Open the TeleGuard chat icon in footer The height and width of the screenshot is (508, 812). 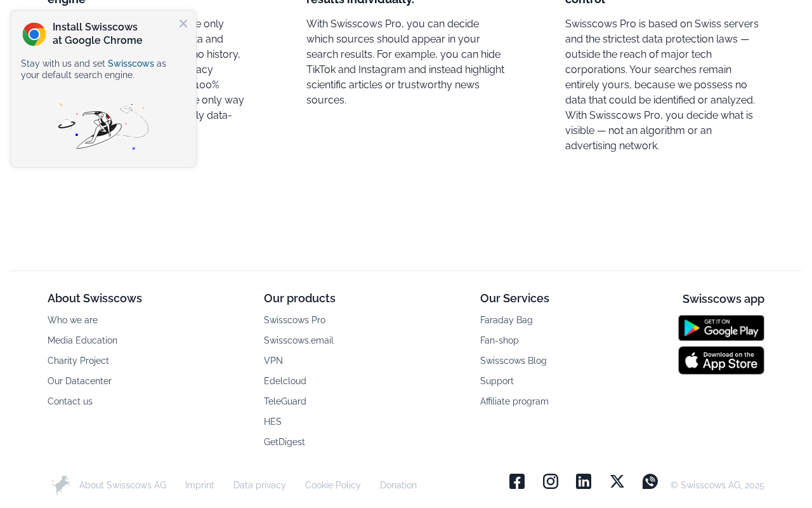(650, 481)
